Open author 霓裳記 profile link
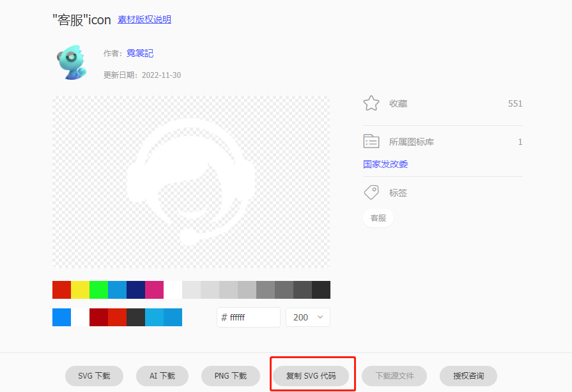Screen dimensions: 572x392 (x=140, y=54)
